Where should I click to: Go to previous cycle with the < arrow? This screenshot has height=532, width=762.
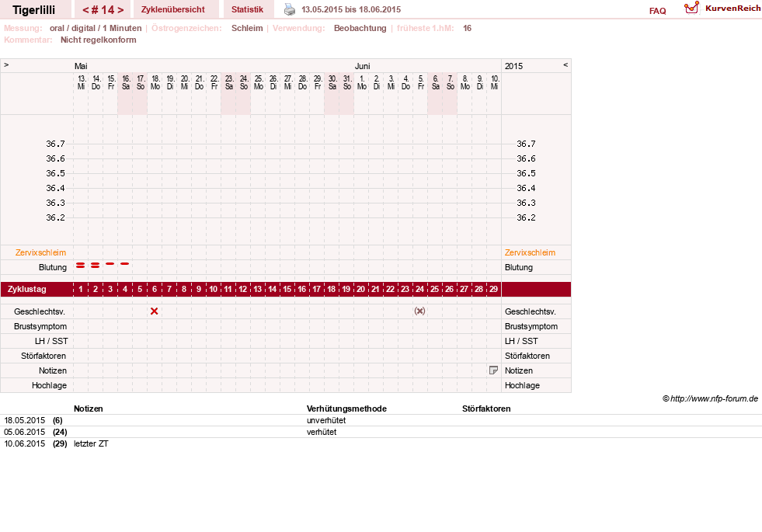85,10
